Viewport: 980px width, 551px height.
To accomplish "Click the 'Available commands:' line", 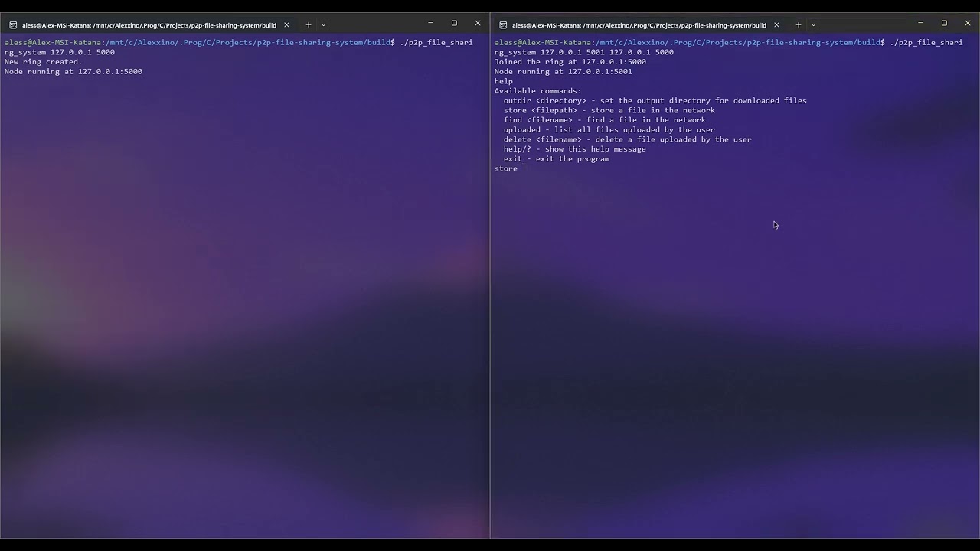I will click(537, 91).
